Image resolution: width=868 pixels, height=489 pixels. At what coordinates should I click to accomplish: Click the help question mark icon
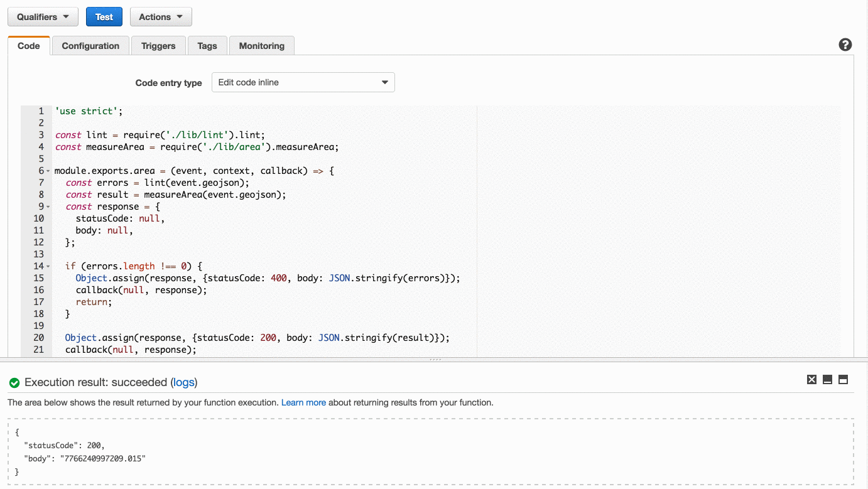tap(845, 45)
